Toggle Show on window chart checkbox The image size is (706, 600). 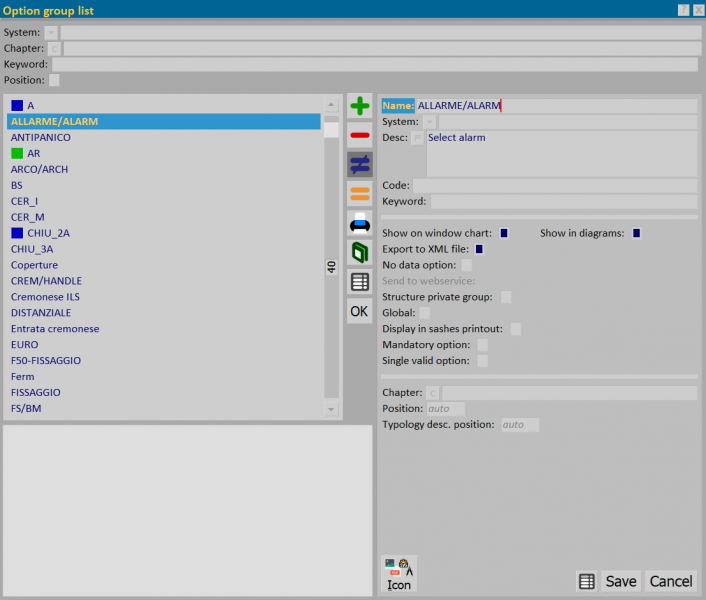tap(504, 233)
